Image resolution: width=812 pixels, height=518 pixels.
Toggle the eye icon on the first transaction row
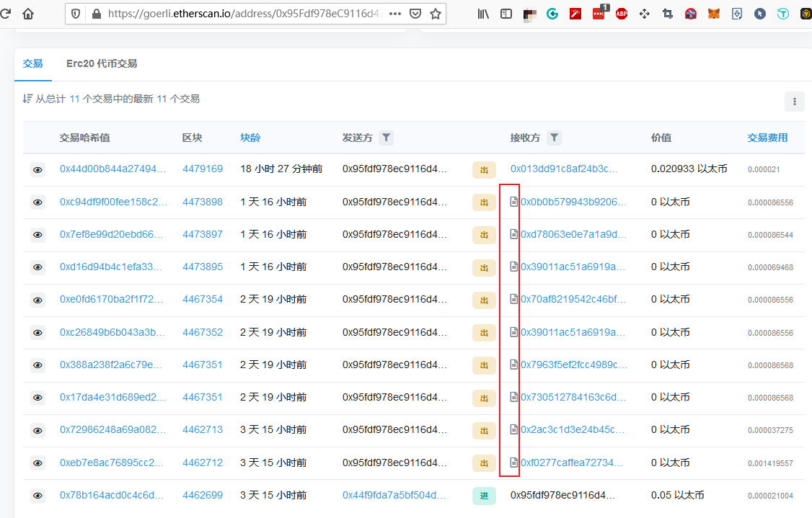coord(37,169)
